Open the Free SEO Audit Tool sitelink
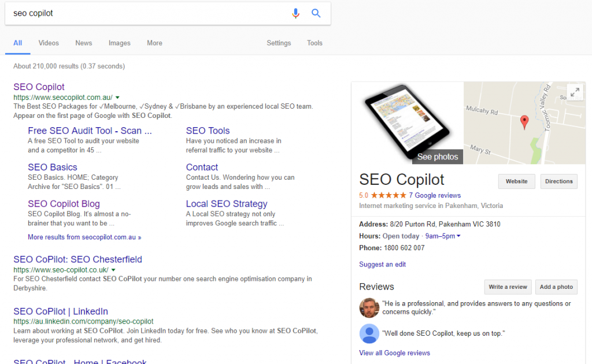The height and width of the screenshot is (364, 592). coord(90,131)
